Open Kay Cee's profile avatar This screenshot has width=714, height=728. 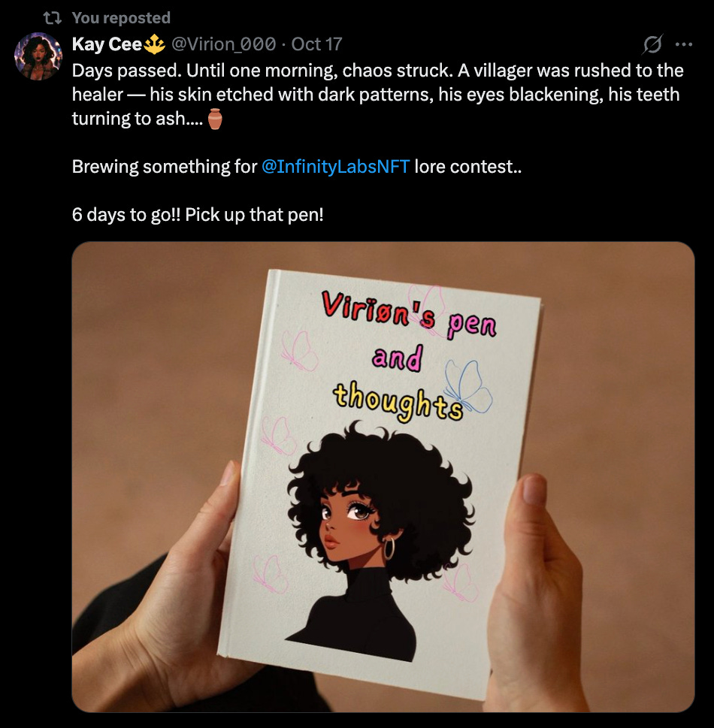pyautogui.click(x=38, y=56)
